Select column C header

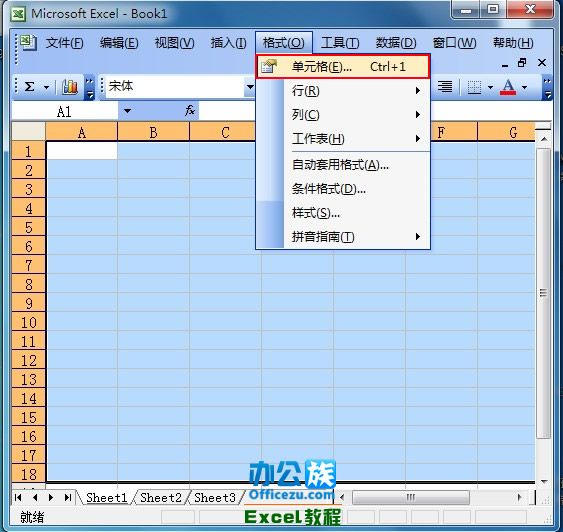pyautogui.click(x=225, y=132)
